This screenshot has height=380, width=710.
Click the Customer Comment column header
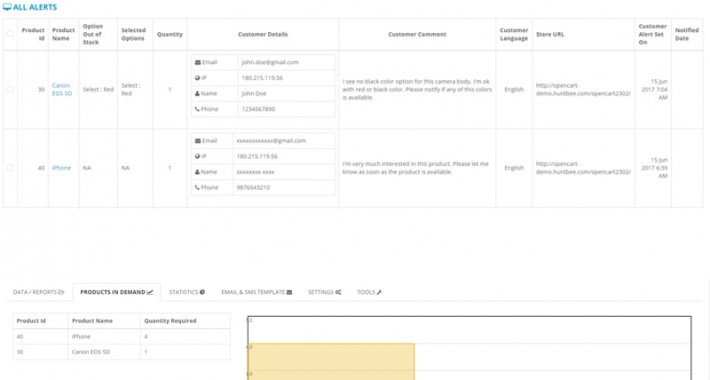(x=417, y=34)
